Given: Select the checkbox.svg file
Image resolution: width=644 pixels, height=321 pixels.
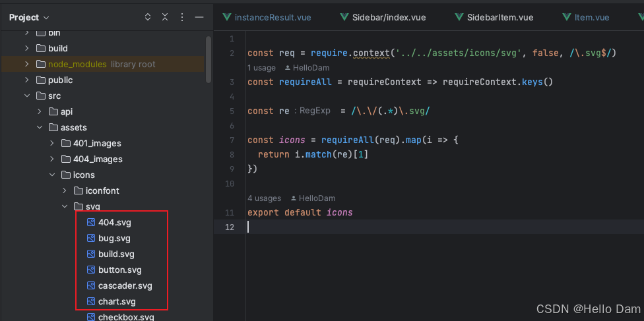Looking at the screenshot, I should pyautogui.click(x=126, y=317).
